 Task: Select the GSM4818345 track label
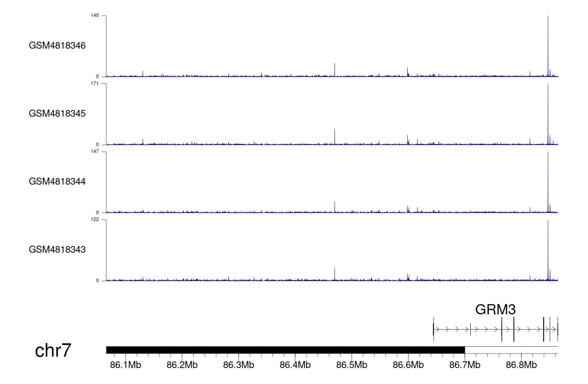pyautogui.click(x=57, y=114)
